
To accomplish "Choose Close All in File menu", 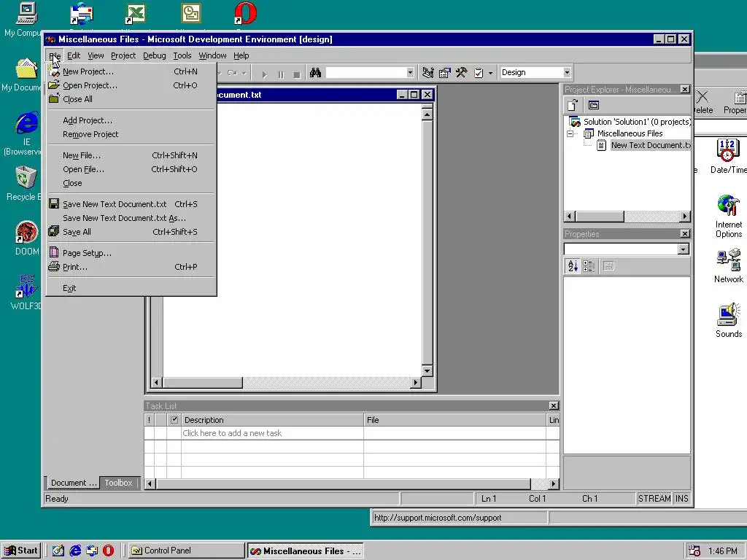I will click(131, 99).
